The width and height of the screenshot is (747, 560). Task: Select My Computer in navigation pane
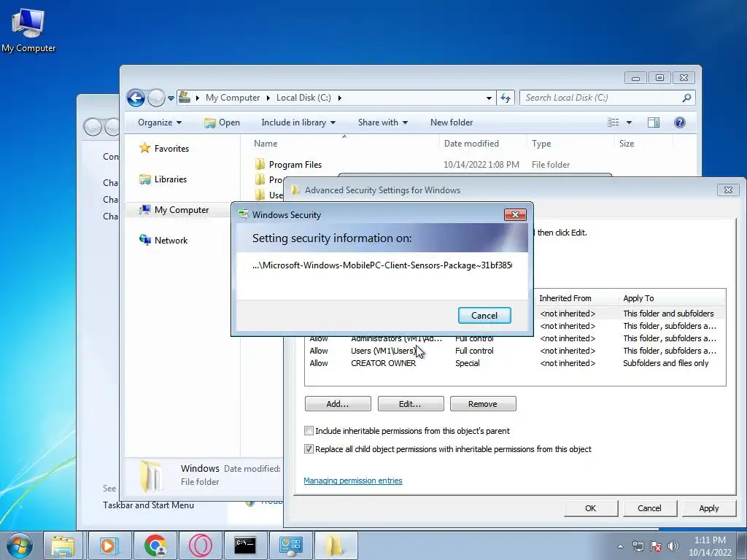(174, 210)
